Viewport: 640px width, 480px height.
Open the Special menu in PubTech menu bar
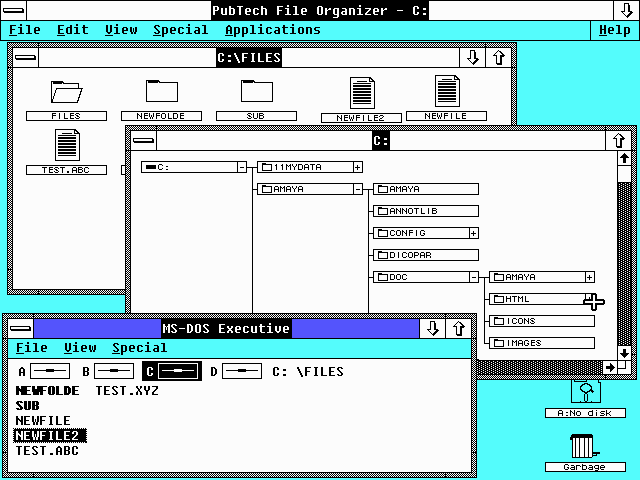[x=181, y=30]
